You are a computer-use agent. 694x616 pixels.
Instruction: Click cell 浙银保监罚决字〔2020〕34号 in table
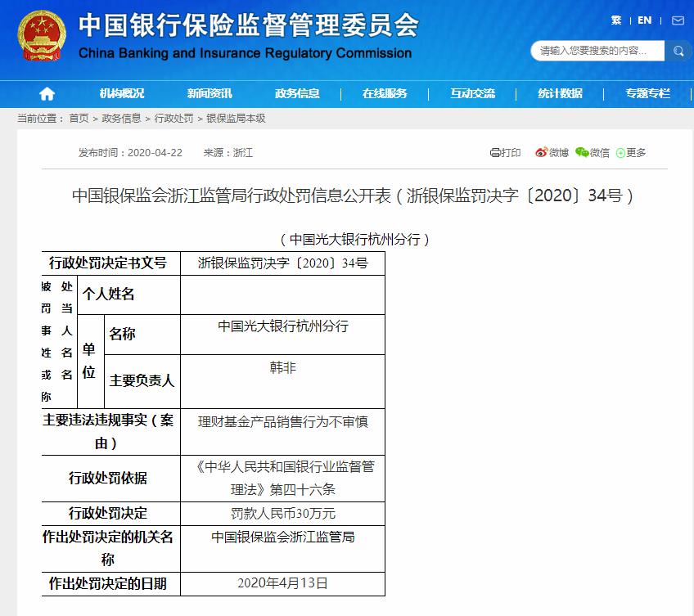tap(283, 263)
